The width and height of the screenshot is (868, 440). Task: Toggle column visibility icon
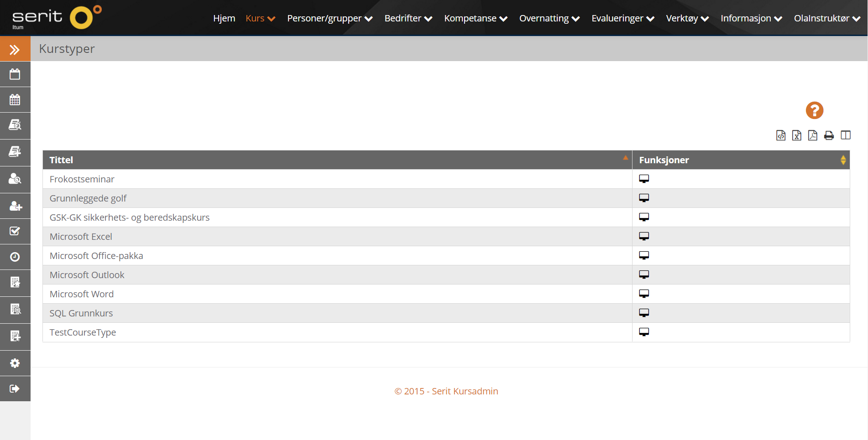click(846, 135)
